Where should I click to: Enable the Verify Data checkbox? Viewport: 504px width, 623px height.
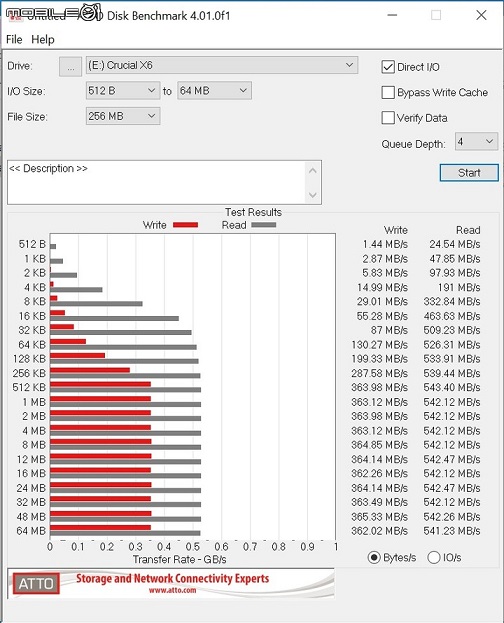tap(388, 118)
